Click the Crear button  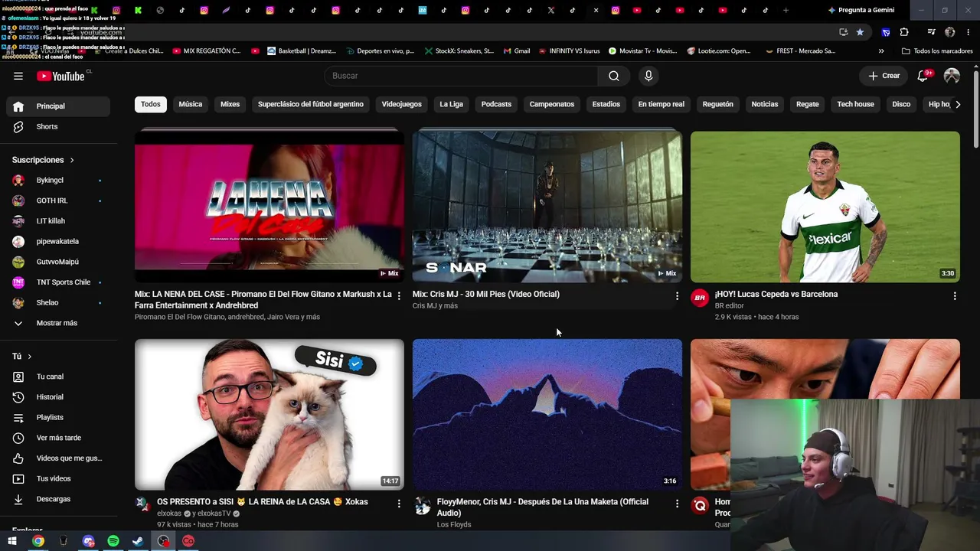point(884,76)
